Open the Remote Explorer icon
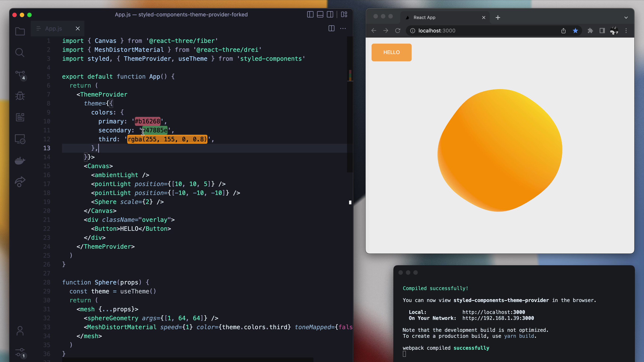This screenshot has width=644, height=362. pos(20,139)
